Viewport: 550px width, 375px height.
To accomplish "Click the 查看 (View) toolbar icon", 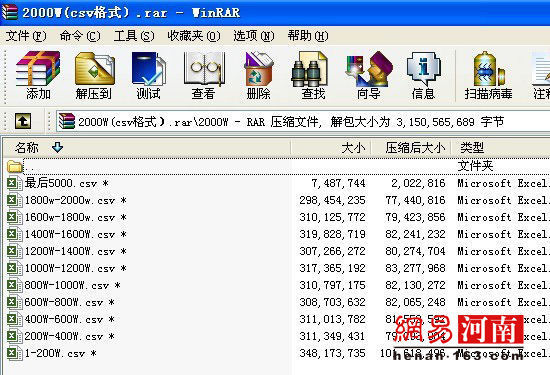I will pyautogui.click(x=204, y=69).
